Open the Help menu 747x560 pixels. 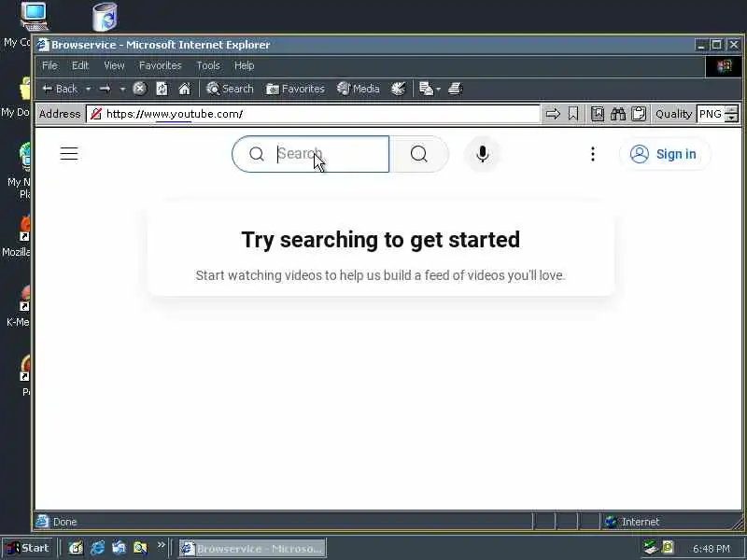[244, 65]
